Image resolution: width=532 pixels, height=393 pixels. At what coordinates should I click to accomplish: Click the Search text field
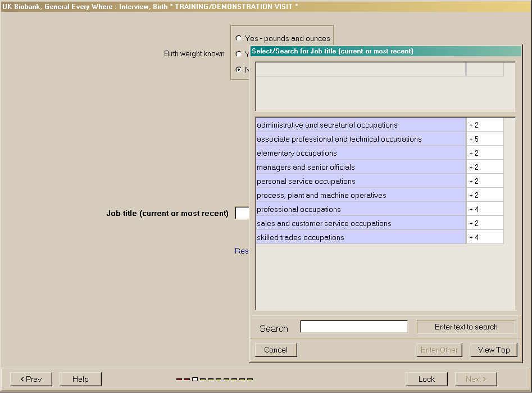tap(354, 327)
